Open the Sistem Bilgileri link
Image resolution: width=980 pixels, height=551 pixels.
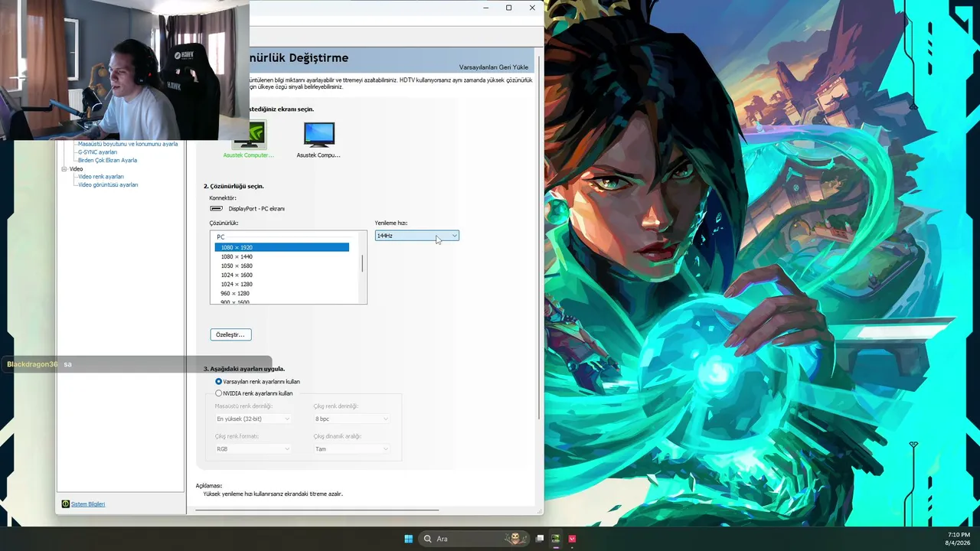tap(88, 504)
